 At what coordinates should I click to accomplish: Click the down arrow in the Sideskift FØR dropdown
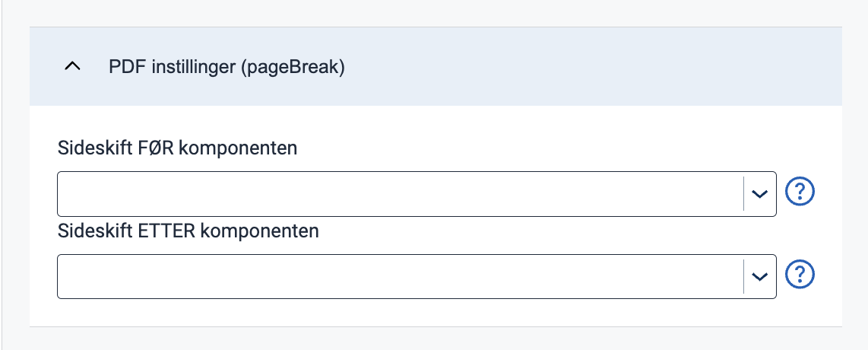(759, 194)
